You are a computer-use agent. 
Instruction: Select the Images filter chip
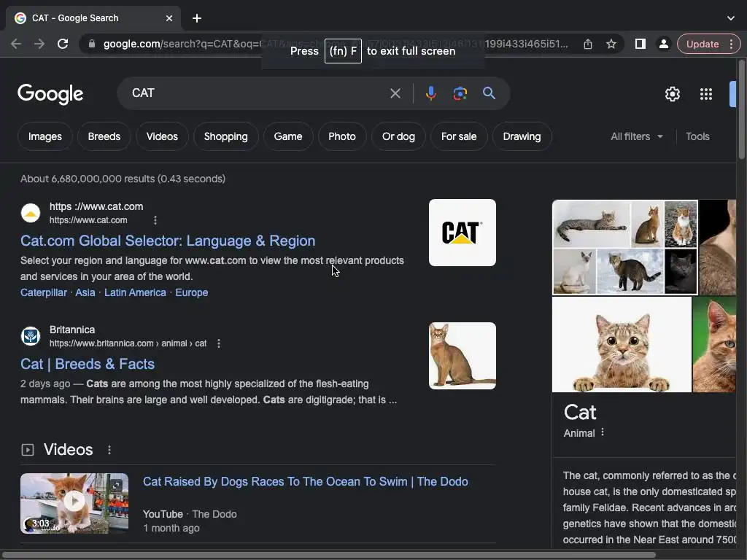(44, 136)
